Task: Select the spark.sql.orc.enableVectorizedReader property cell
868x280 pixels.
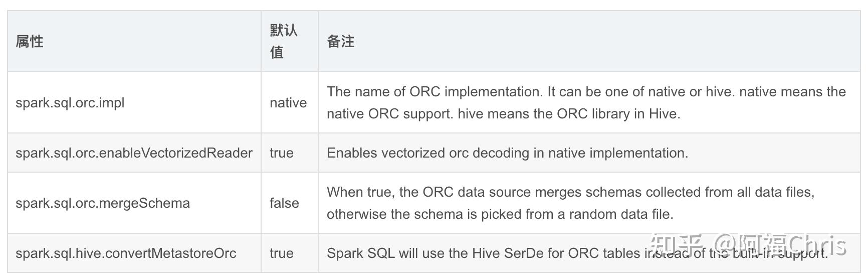Action: [x=134, y=153]
